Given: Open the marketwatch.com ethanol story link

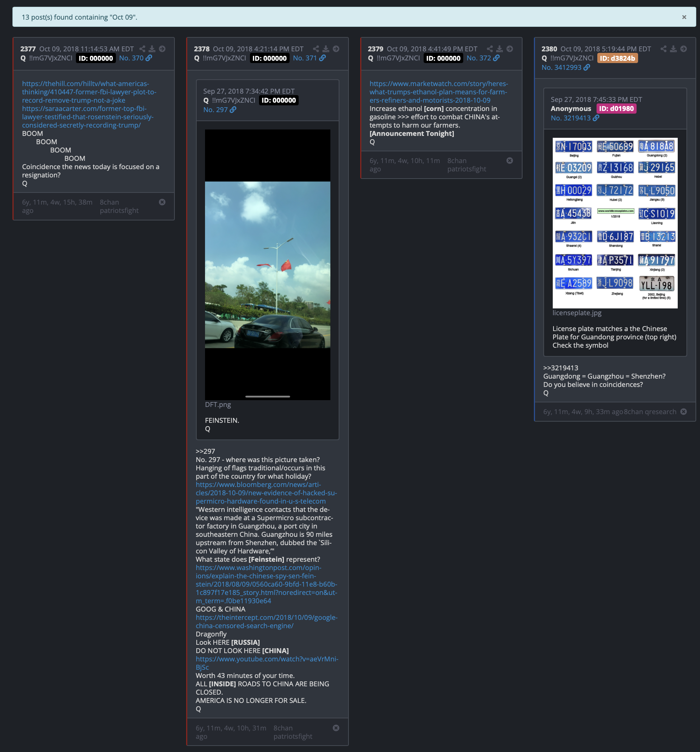Looking at the screenshot, I should 439,92.
